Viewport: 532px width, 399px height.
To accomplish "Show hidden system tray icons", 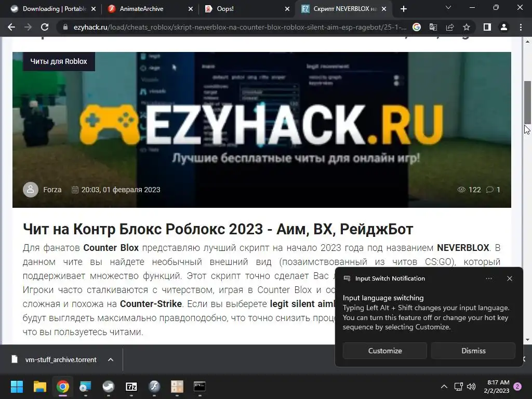I will [444, 387].
